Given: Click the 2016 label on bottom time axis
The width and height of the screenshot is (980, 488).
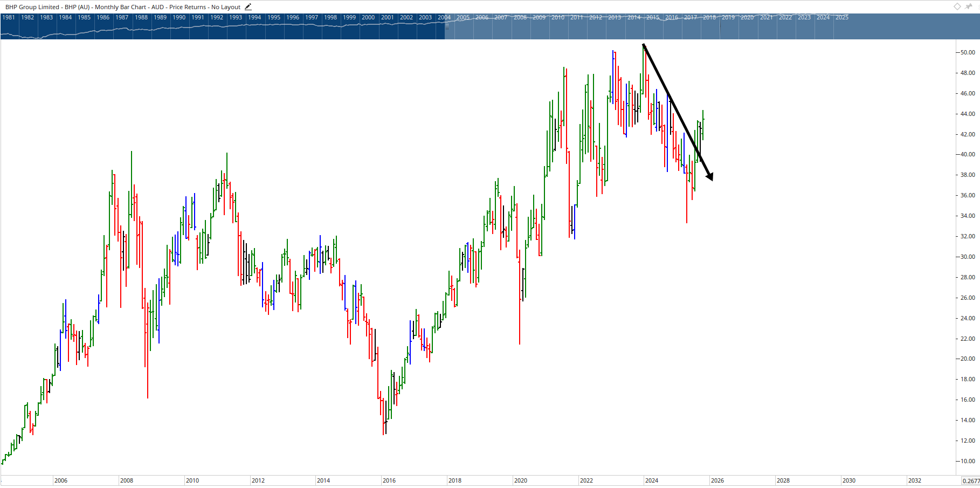Looking at the screenshot, I should tap(389, 480).
